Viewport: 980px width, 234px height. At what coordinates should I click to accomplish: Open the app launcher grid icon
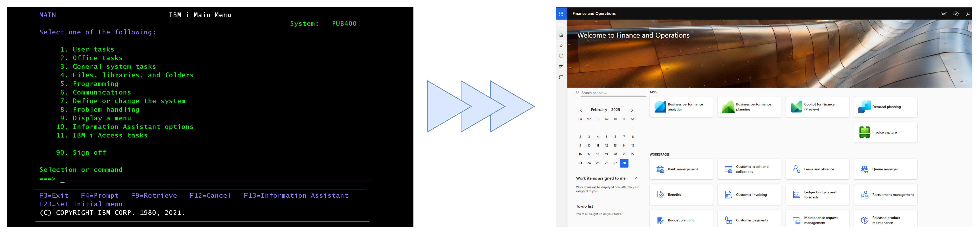pyautogui.click(x=561, y=13)
